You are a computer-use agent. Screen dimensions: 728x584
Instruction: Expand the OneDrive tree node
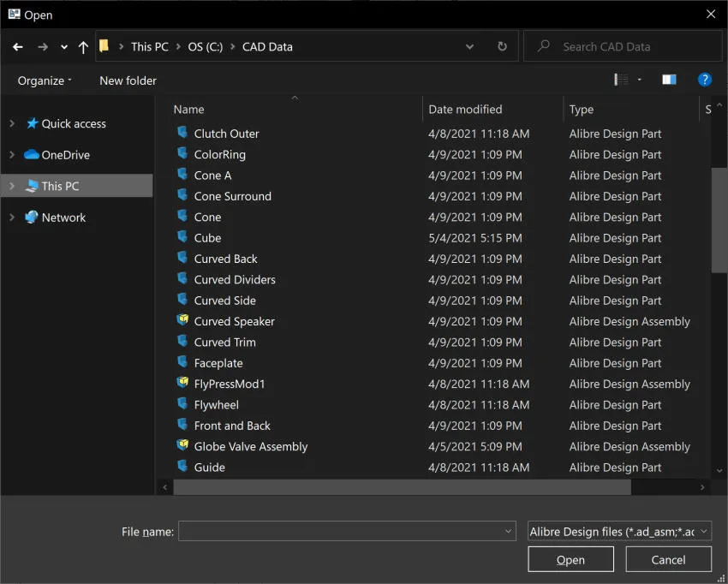click(x=12, y=155)
